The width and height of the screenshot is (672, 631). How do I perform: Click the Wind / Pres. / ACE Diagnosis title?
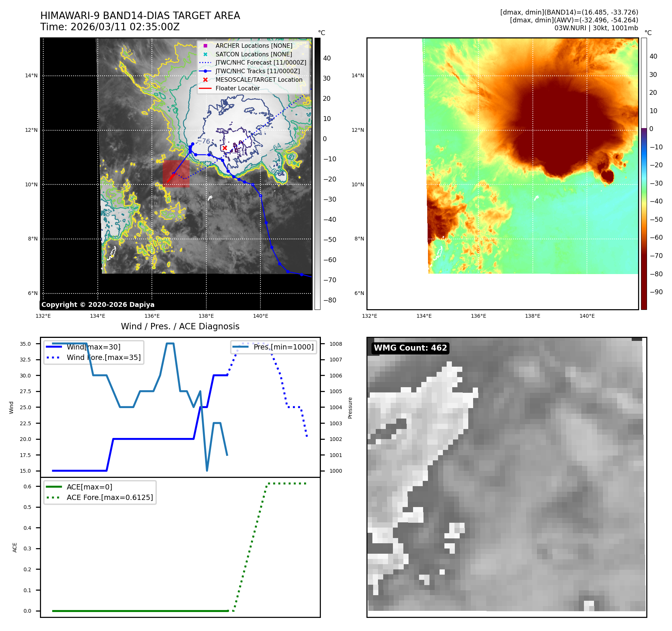180,326
